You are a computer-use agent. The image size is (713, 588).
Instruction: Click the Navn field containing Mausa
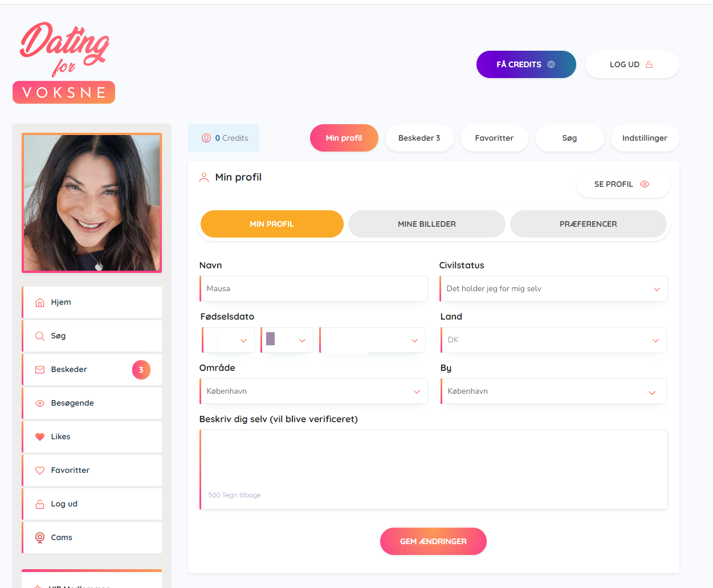click(x=313, y=289)
